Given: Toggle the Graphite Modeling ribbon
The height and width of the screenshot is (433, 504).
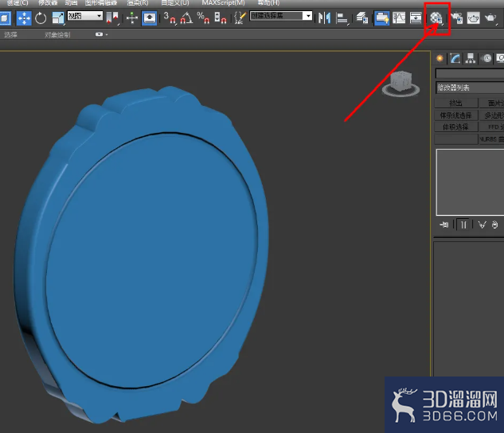Looking at the screenshot, I should click(x=382, y=18).
